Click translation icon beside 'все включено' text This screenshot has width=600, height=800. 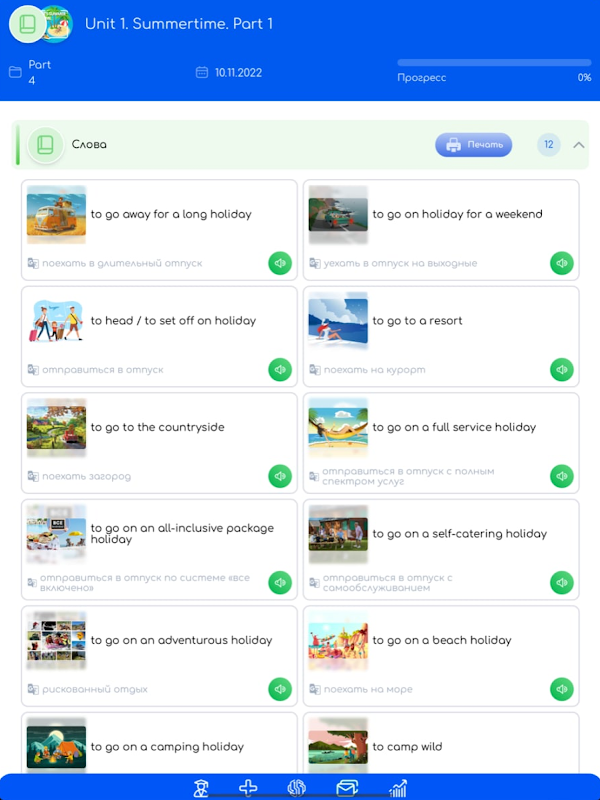pos(32,583)
